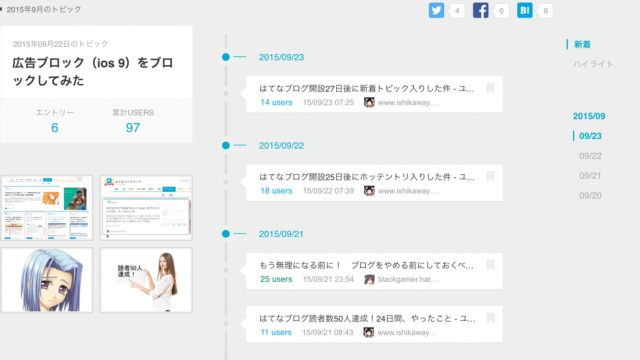This screenshot has height=360, width=640.
Task: Go back to 2015年9月のトピック
Action: tap(41, 9)
